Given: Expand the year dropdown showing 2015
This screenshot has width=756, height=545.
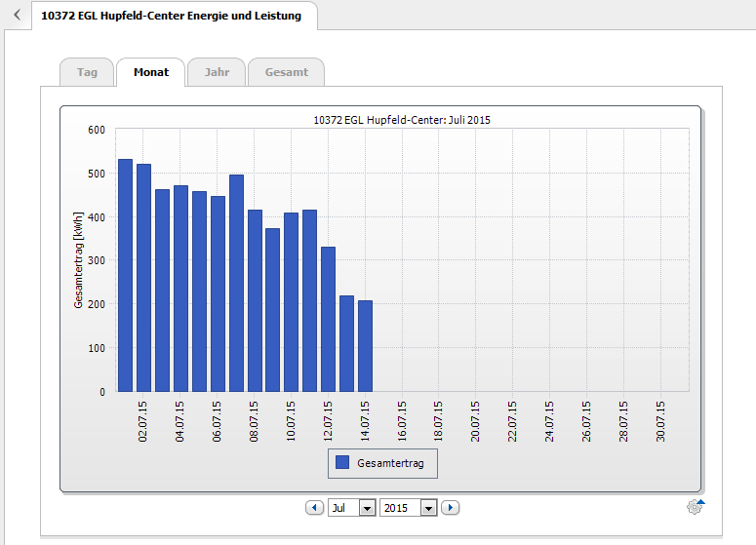Looking at the screenshot, I should point(409,508).
